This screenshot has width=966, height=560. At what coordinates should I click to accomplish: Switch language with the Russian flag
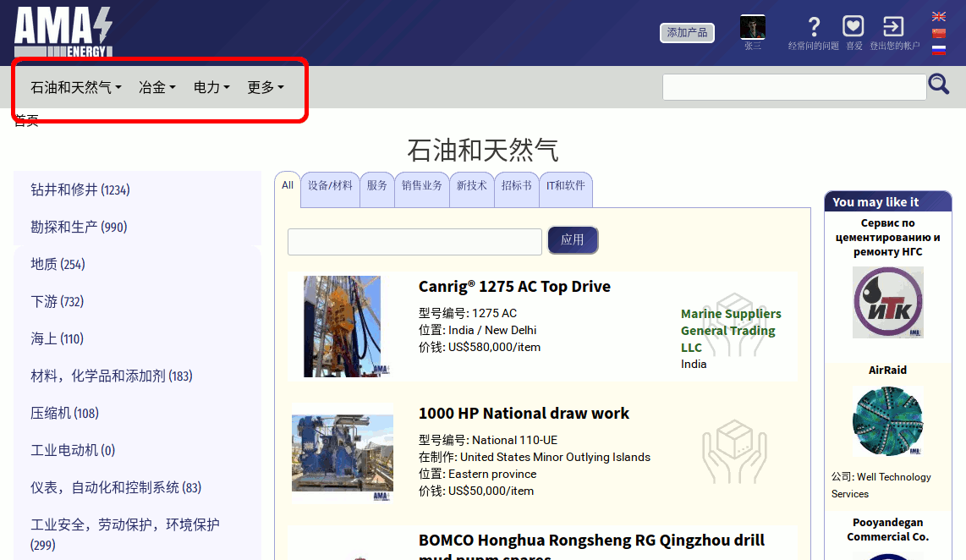(939, 50)
